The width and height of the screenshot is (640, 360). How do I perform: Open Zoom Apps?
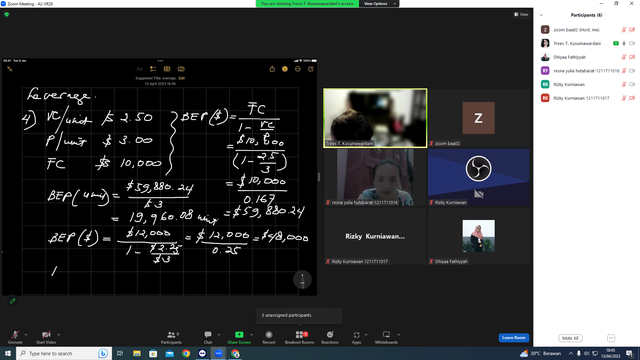tap(356, 337)
